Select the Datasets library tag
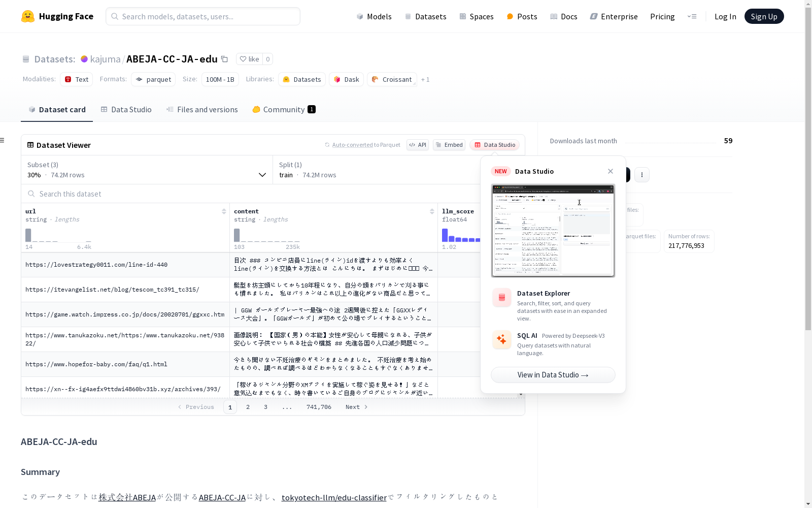The image size is (812, 508). click(302, 79)
